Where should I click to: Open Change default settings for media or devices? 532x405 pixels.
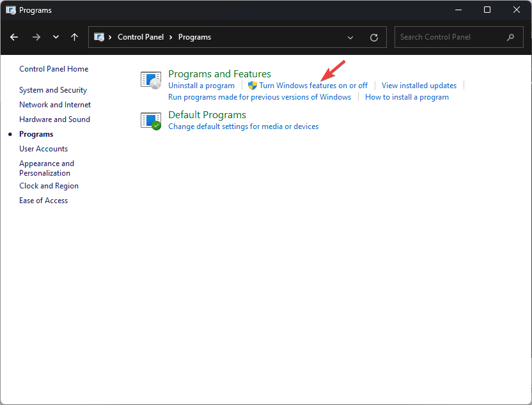tap(243, 126)
